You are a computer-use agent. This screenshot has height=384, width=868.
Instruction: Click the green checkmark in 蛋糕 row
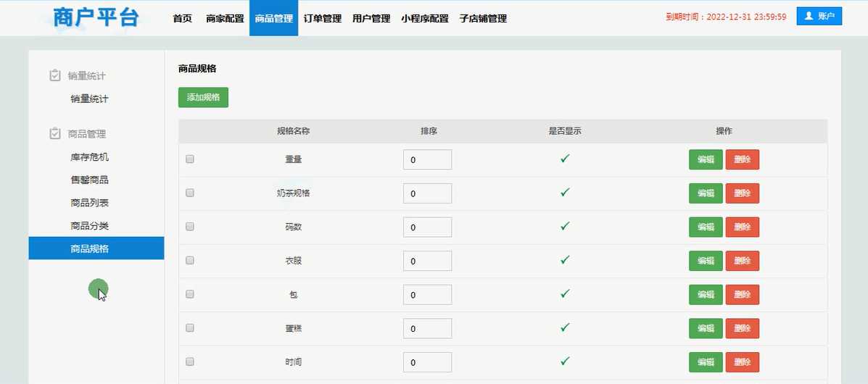click(564, 327)
